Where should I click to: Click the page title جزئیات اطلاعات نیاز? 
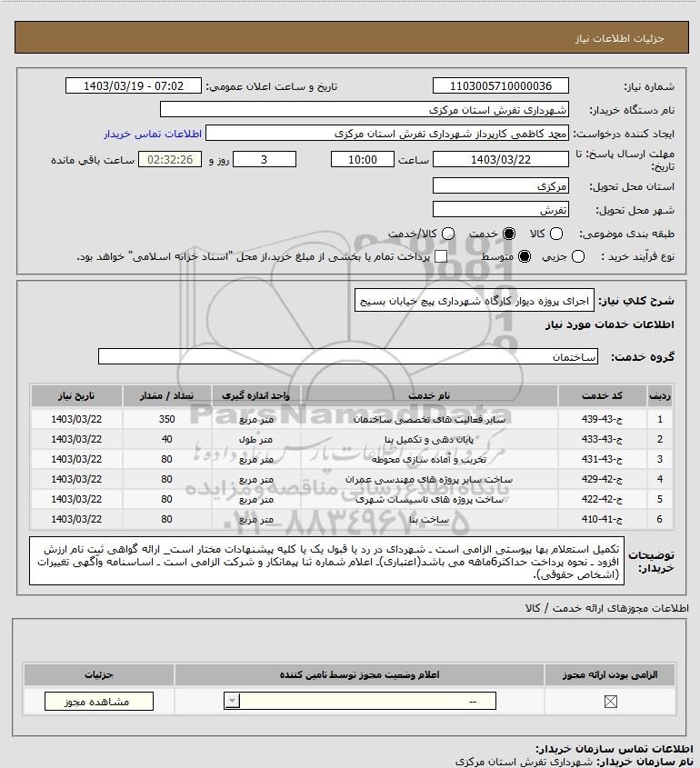point(620,38)
